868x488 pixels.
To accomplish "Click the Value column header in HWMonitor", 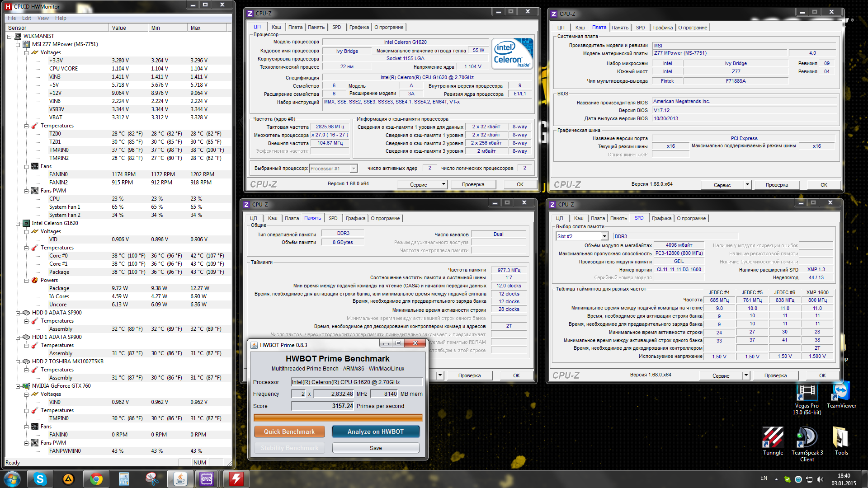I will point(128,28).
